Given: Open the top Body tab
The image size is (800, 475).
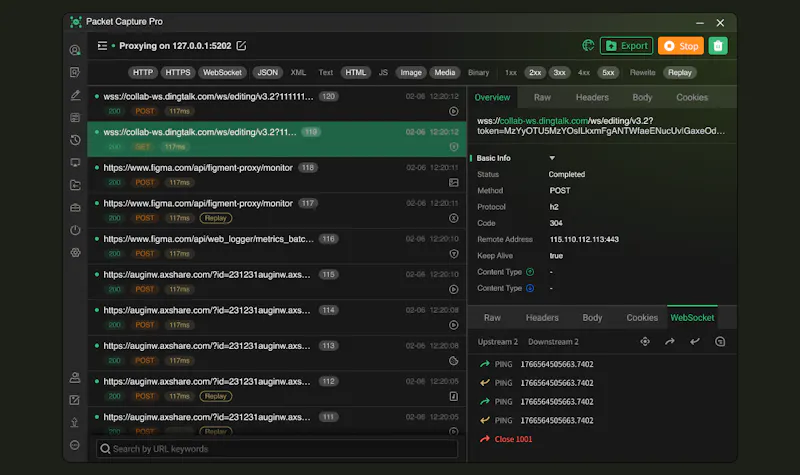Looking at the screenshot, I should 642,97.
